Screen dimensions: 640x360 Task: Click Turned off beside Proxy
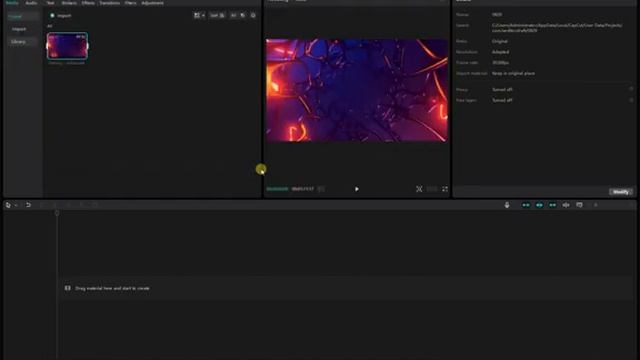(502, 89)
